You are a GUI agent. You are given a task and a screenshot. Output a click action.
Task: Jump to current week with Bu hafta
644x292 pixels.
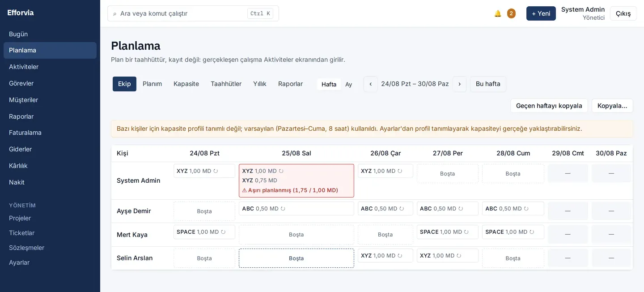[x=488, y=84]
